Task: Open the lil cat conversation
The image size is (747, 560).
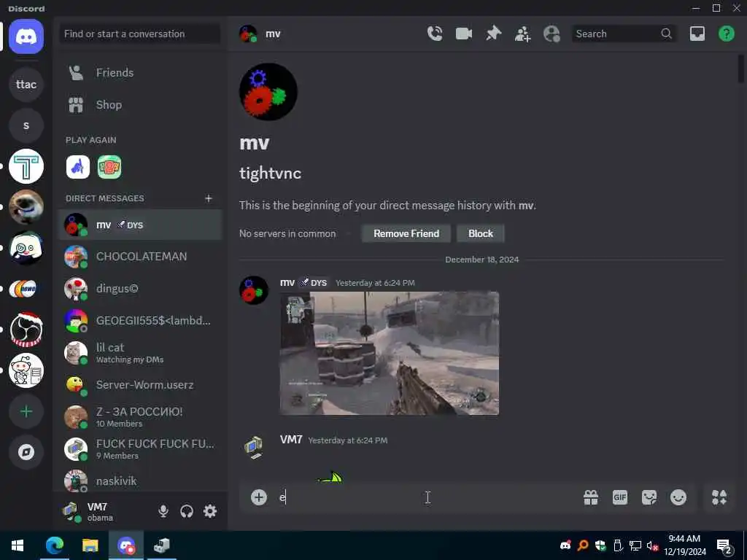Action: pyautogui.click(x=140, y=353)
